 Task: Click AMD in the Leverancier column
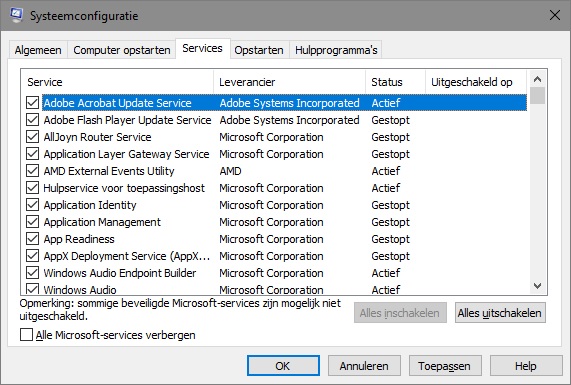tap(231, 171)
